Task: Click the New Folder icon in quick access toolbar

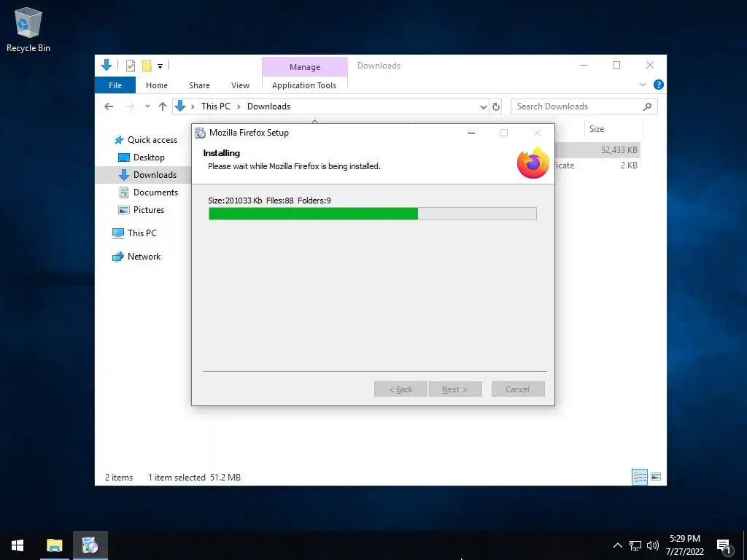Action: (x=147, y=66)
